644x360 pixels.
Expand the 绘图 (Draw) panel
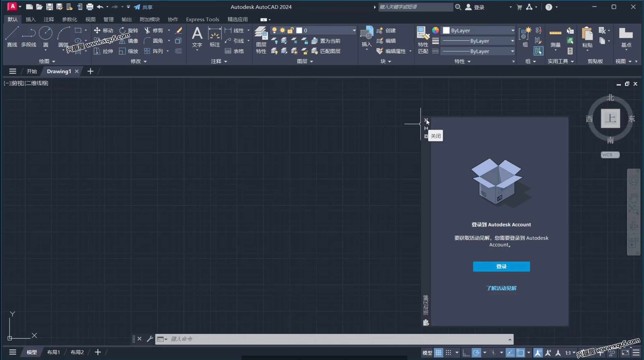47,61
